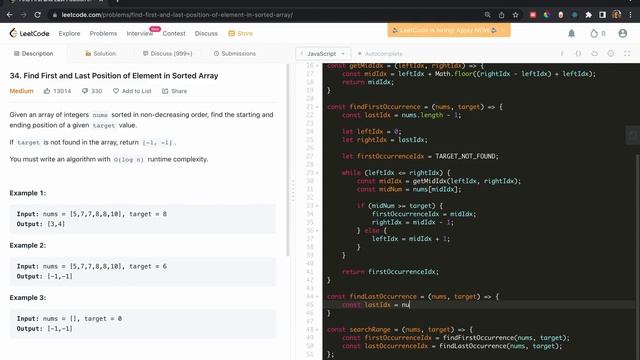Click the Example 3 heading
640x360 pixels.
tap(28, 298)
